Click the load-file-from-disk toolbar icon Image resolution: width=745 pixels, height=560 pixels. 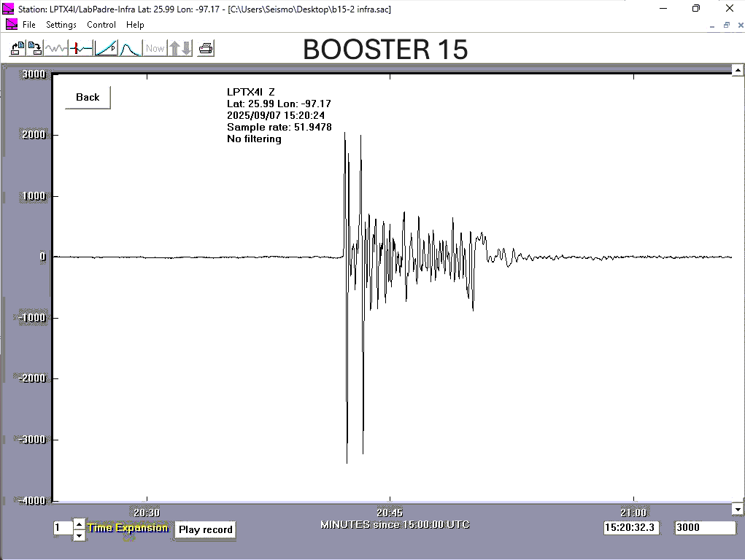pyautogui.click(x=18, y=48)
